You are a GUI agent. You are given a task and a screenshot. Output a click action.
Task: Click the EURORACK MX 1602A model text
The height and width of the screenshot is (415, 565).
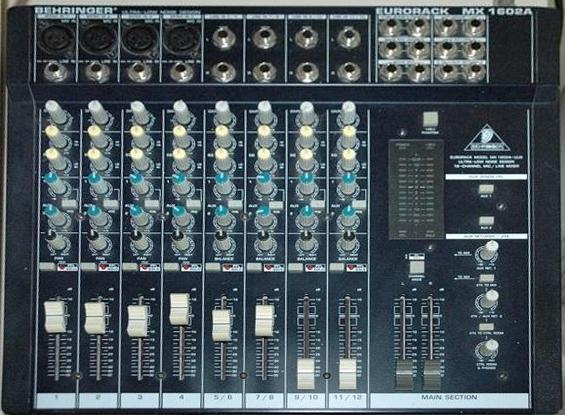(454, 12)
